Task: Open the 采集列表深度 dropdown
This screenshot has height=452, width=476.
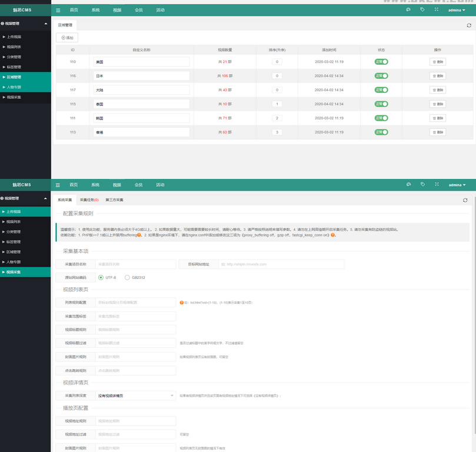Action: point(135,395)
